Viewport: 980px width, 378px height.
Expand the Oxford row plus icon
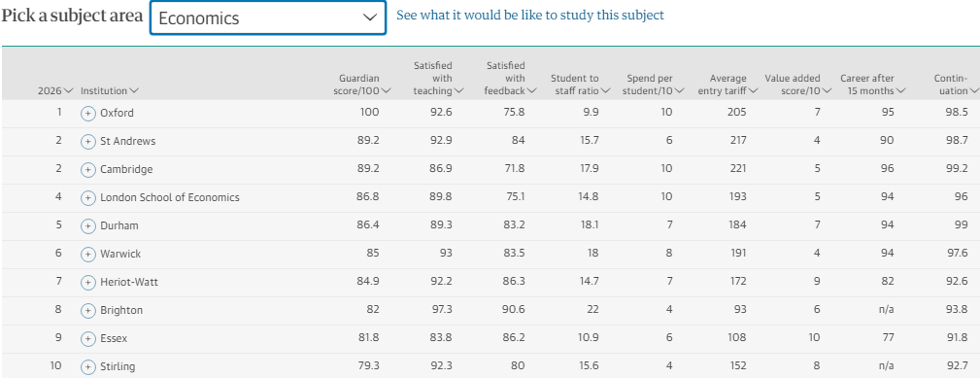tap(88, 114)
